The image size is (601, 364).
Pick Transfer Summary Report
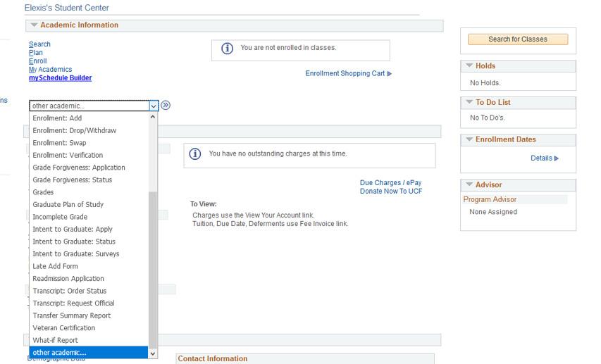point(89,315)
